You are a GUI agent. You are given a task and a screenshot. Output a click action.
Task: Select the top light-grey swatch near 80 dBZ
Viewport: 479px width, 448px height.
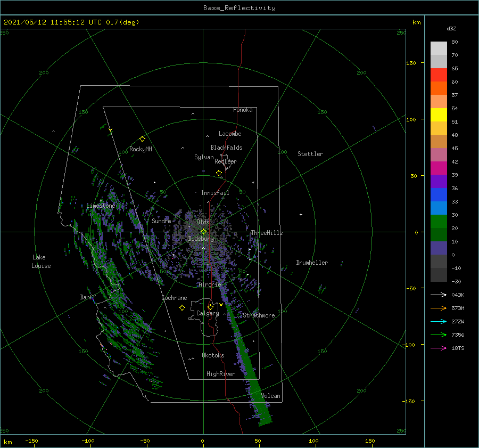tap(439, 48)
